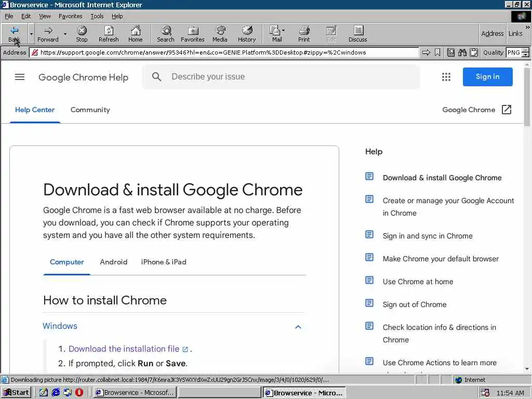Click the Go arrow next to the address field
The width and height of the screenshot is (532, 399).
pyautogui.click(x=426, y=52)
